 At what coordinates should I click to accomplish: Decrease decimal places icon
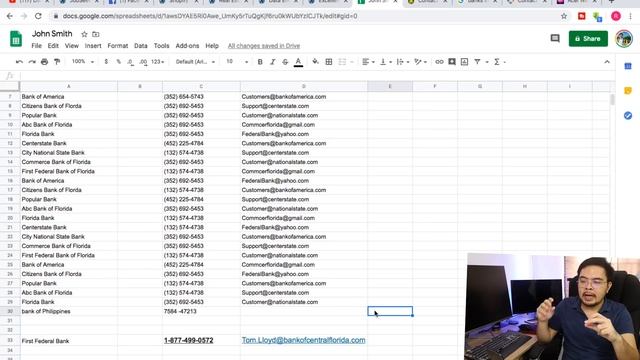pos(130,62)
